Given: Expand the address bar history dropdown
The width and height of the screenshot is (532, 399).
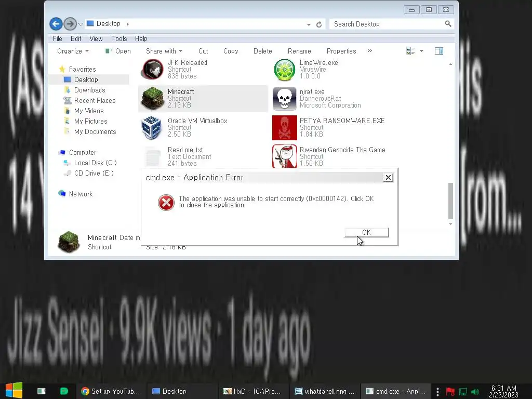Looking at the screenshot, I should (x=309, y=24).
